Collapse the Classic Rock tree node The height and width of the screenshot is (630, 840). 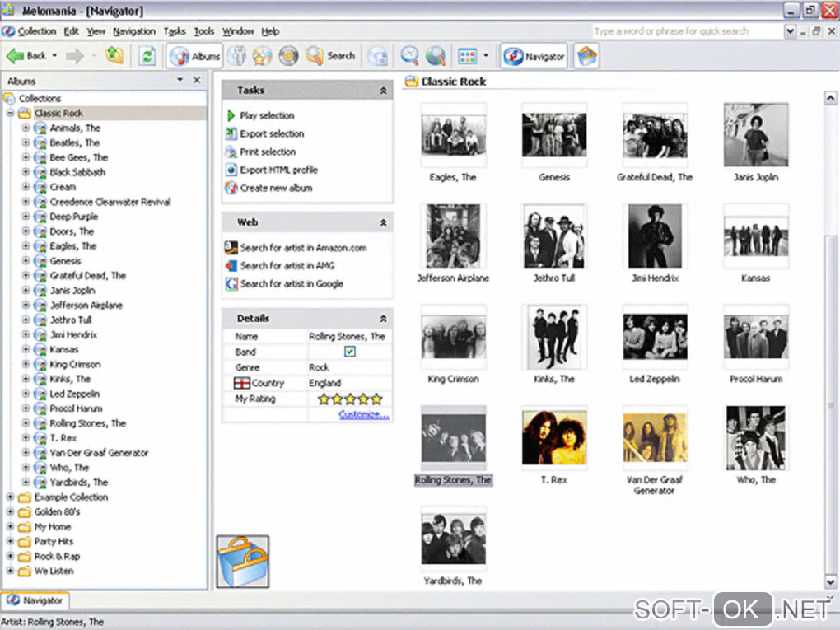point(11,114)
